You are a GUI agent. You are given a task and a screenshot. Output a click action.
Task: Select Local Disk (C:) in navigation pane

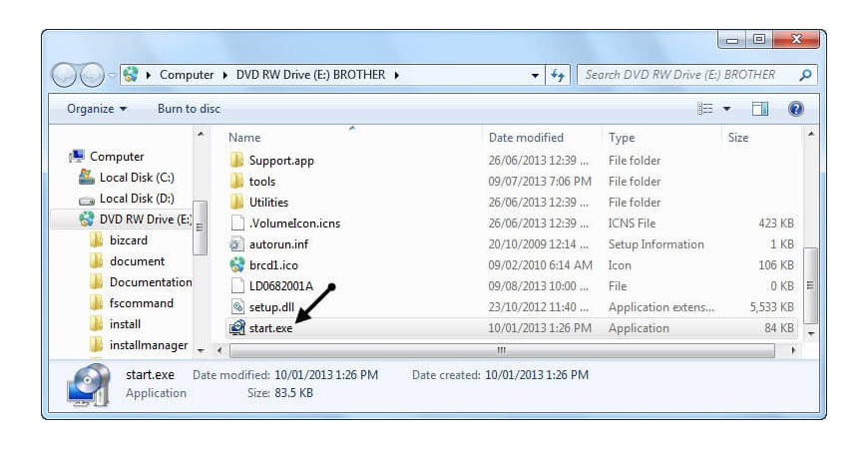pyautogui.click(x=136, y=178)
